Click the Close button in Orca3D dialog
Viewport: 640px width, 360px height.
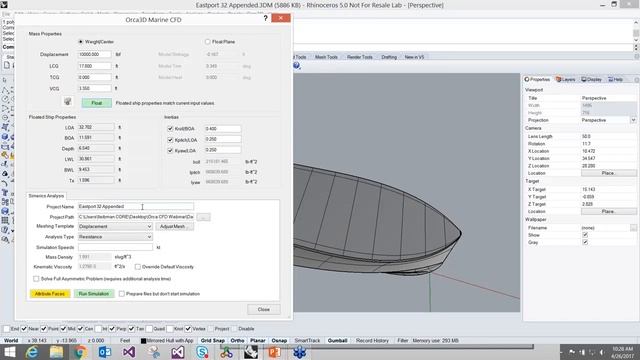pos(264,309)
